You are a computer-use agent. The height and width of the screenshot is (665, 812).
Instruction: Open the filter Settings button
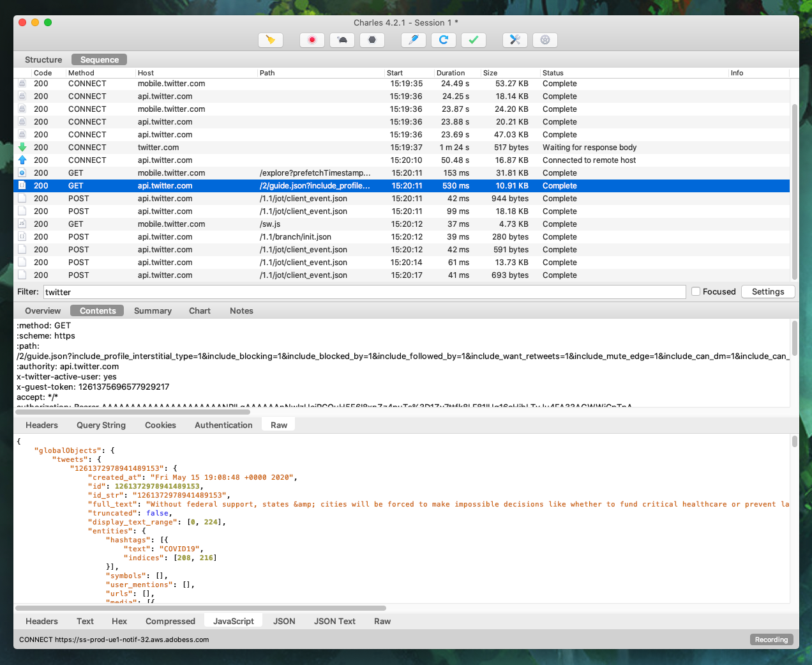coord(768,291)
